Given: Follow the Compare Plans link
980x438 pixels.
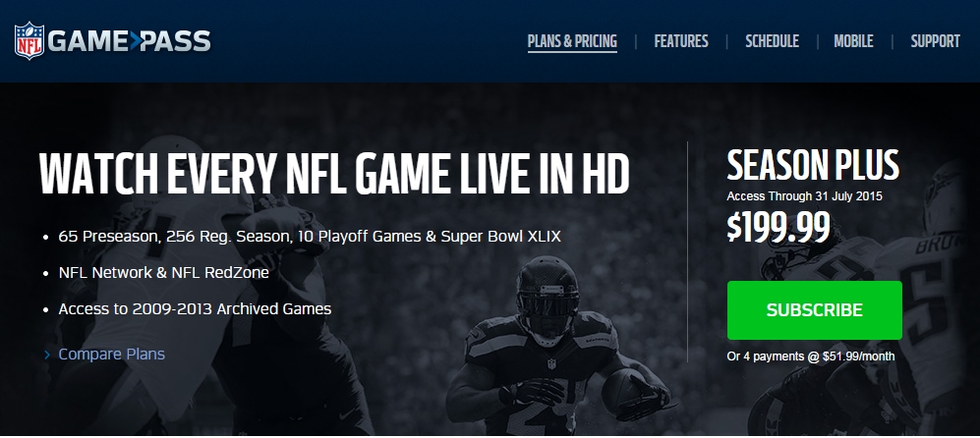Looking at the screenshot, I should [112, 355].
